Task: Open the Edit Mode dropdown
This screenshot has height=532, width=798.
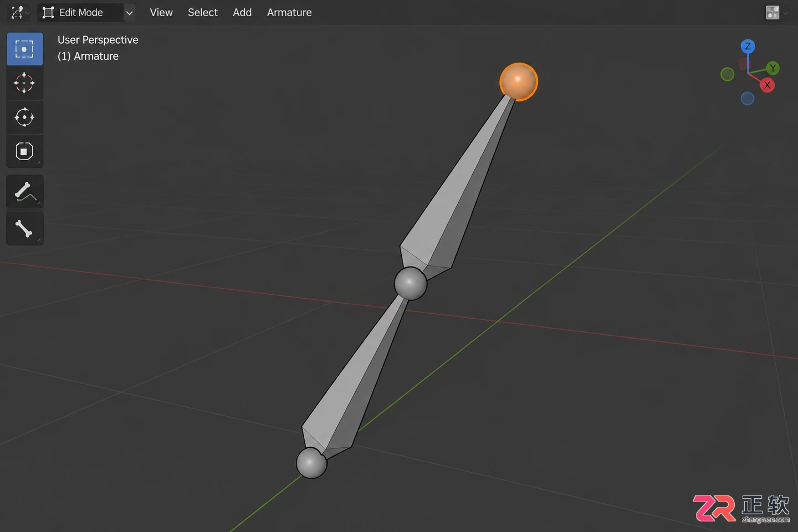Action: tap(86, 12)
